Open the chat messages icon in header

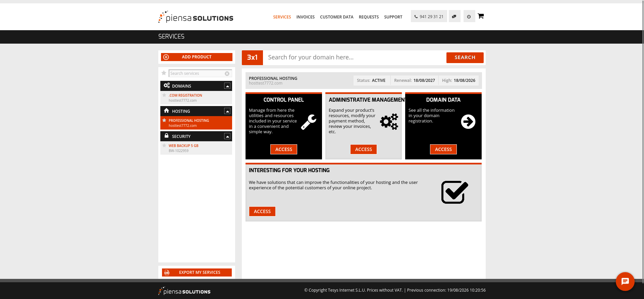[454, 16]
